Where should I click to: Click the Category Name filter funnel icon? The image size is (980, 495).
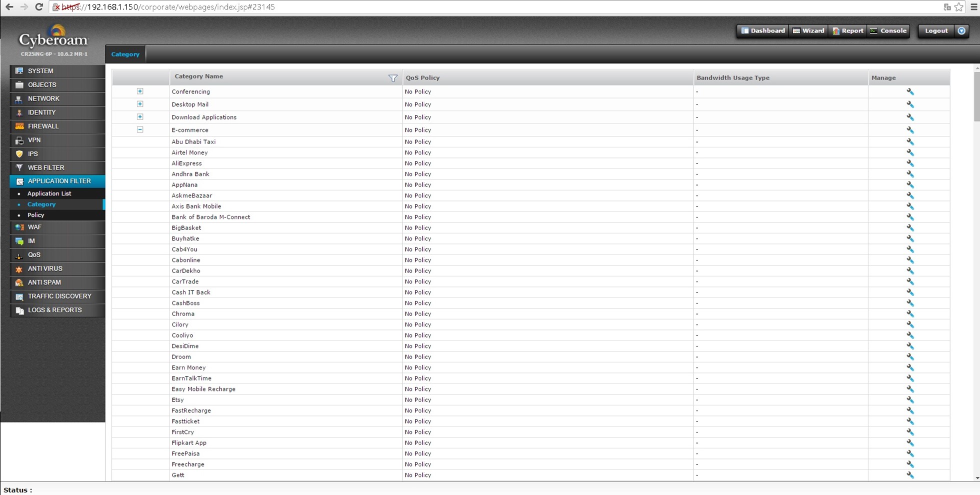tap(393, 78)
